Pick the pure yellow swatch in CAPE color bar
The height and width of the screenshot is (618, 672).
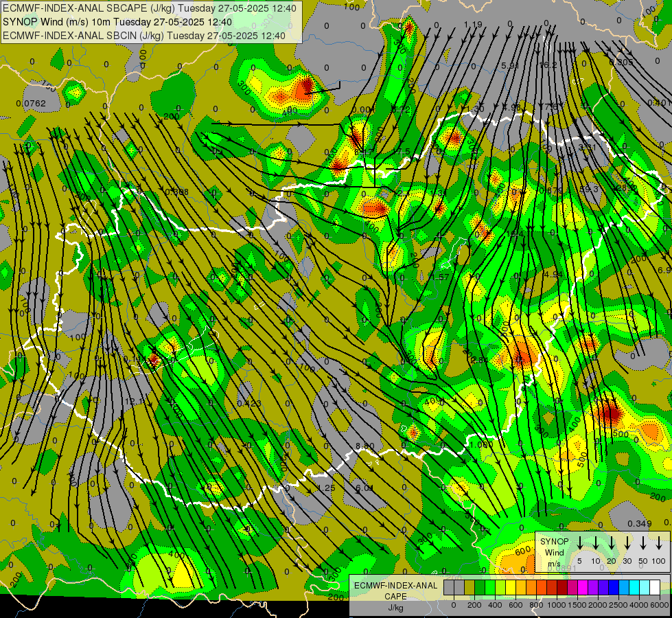(x=511, y=588)
